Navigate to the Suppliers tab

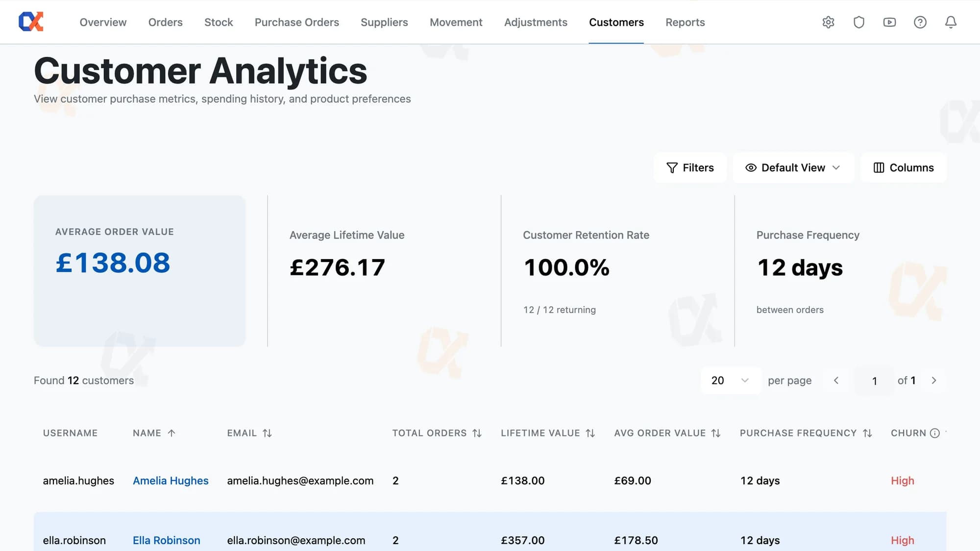point(384,22)
